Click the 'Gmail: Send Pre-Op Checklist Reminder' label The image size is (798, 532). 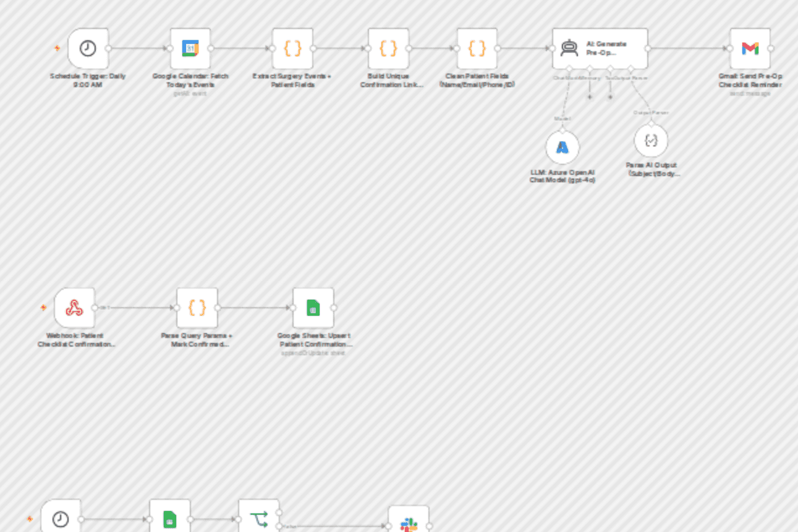coord(750,80)
